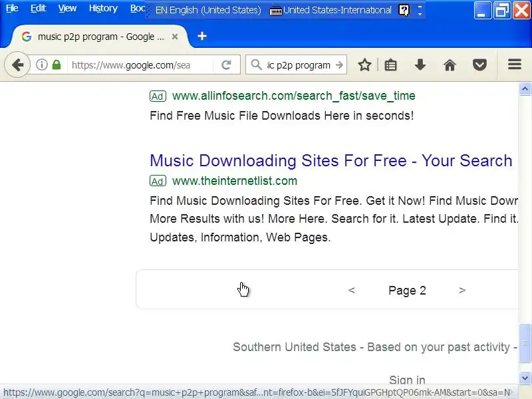This screenshot has width=532, height=399.
Task: Open the hamburger menu
Action: tap(514, 64)
